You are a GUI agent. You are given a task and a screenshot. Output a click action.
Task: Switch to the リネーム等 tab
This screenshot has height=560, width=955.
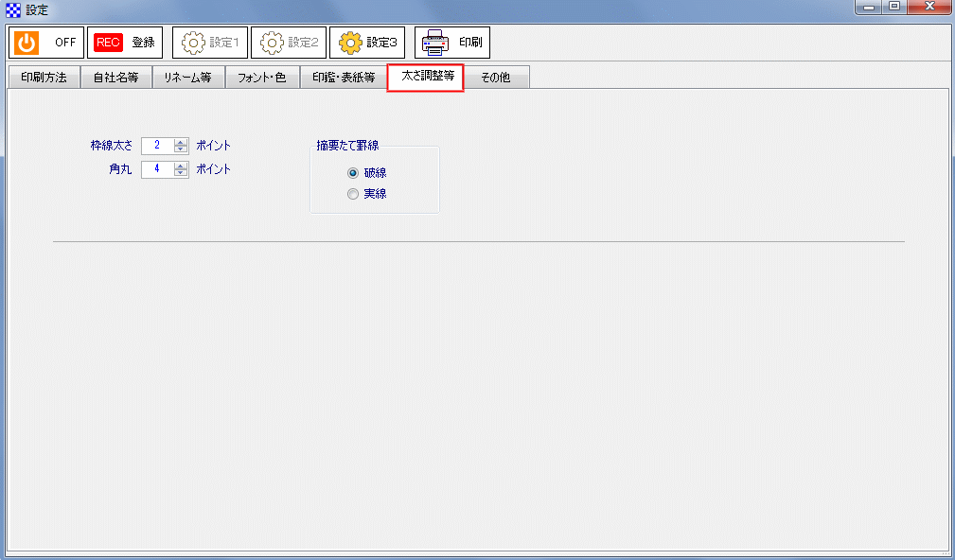click(x=188, y=77)
